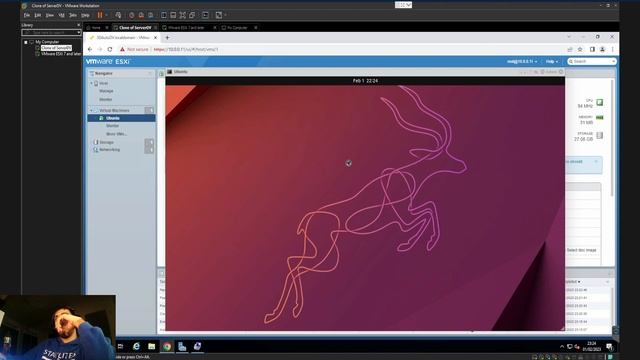Click the Send Ctrl+Alt+Del toolbar icon in Workstation
Viewport: 640px width, 360px height.
pos(118,15)
